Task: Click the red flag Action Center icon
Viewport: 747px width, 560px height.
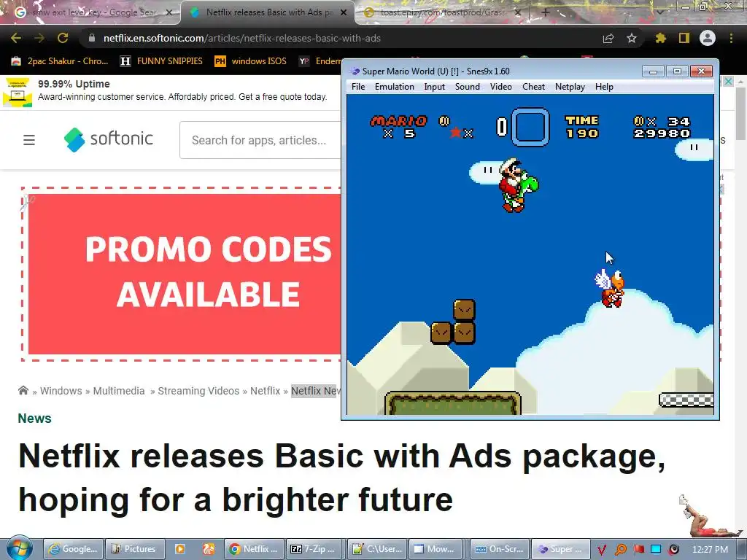Action: pyautogui.click(x=638, y=550)
